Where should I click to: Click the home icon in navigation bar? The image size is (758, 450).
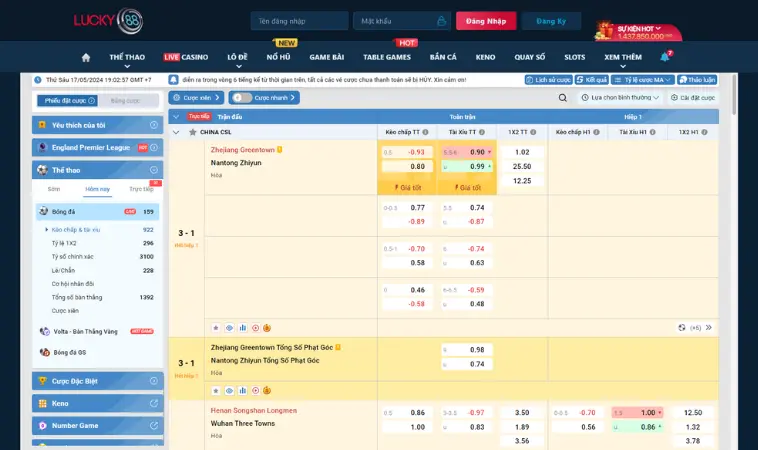click(86, 57)
